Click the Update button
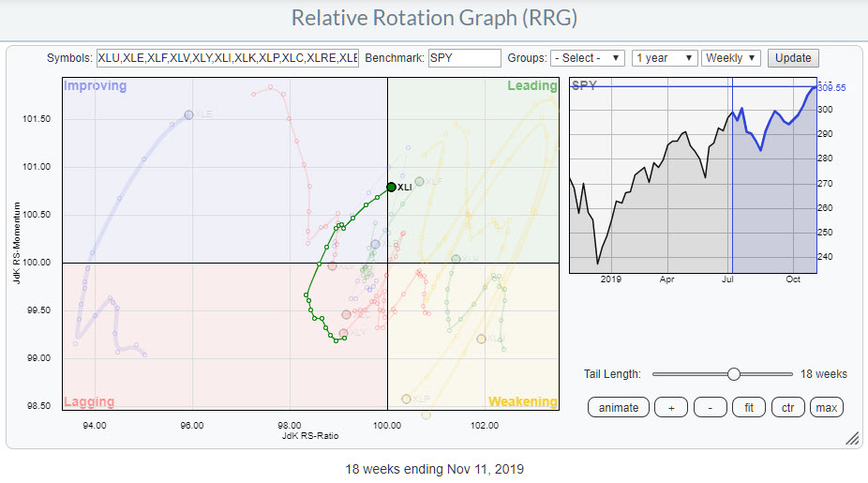 (793, 58)
